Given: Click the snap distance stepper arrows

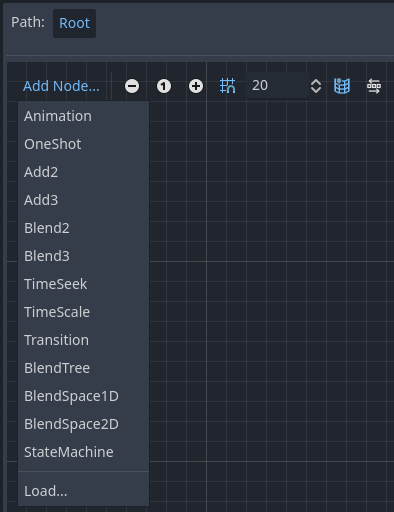Looking at the screenshot, I should (316, 86).
